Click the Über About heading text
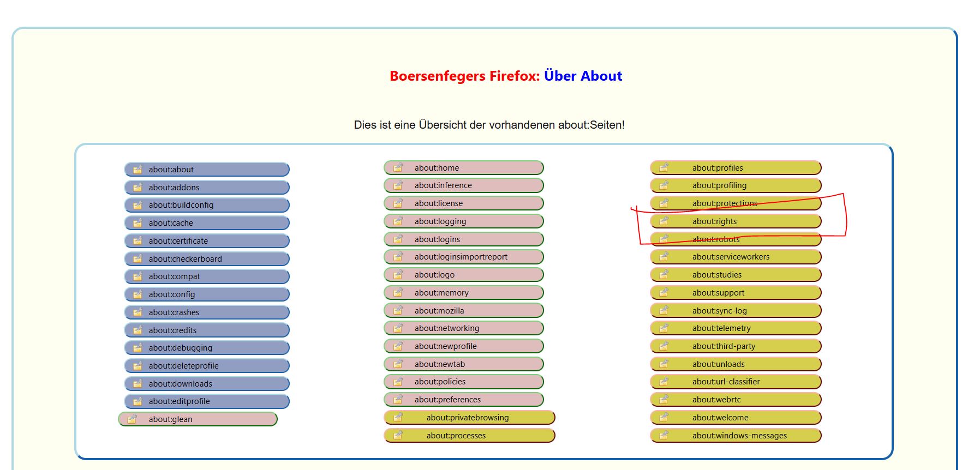The height and width of the screenshot is (470, 980). click(x=583, y=76)
